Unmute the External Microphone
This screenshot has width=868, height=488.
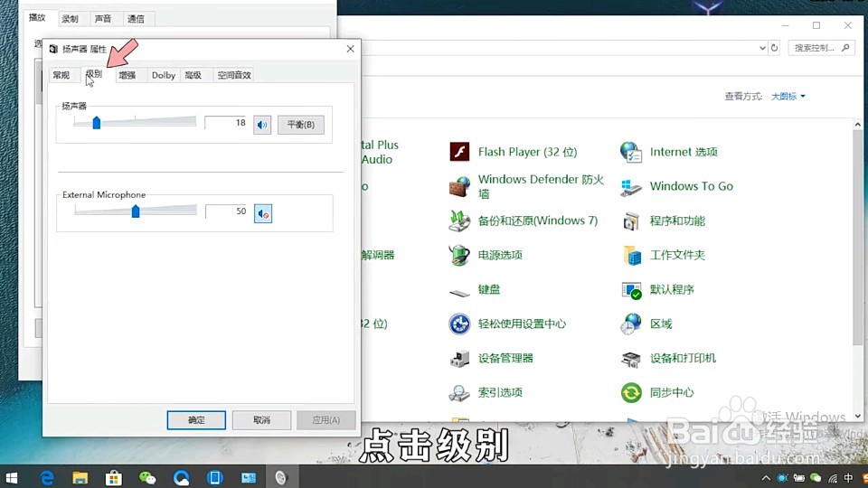click(x=263, y=213)
